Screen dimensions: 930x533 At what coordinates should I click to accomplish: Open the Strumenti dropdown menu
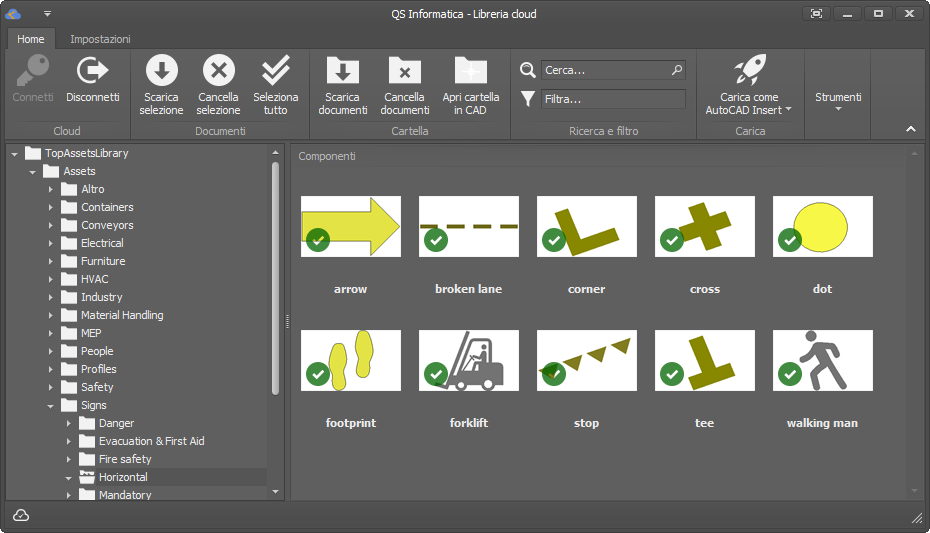click(x=837, y=98)
